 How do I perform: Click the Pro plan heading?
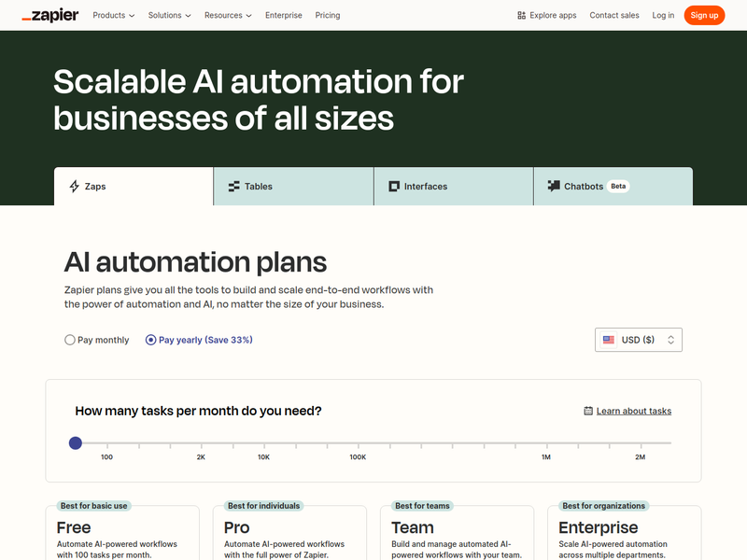[237, 527]
